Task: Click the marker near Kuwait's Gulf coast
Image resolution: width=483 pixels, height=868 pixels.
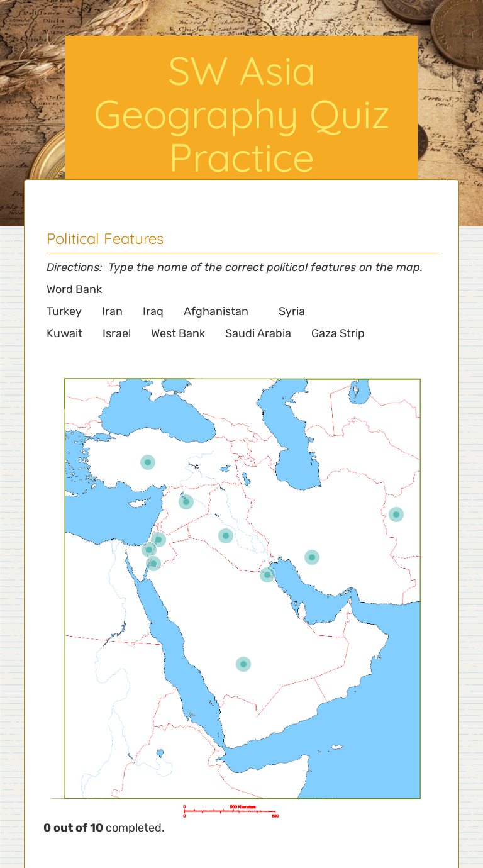Action: 267,574
